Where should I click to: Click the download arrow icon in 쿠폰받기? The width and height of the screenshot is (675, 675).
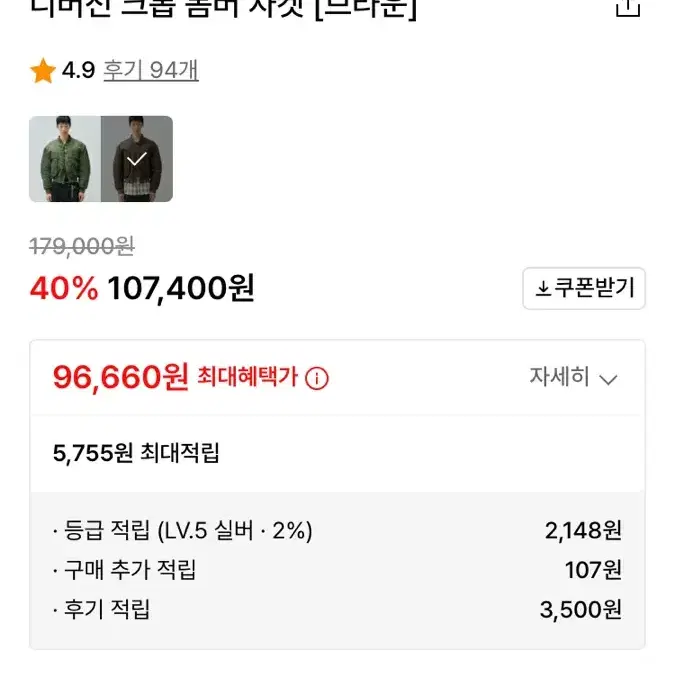point(543,288)
